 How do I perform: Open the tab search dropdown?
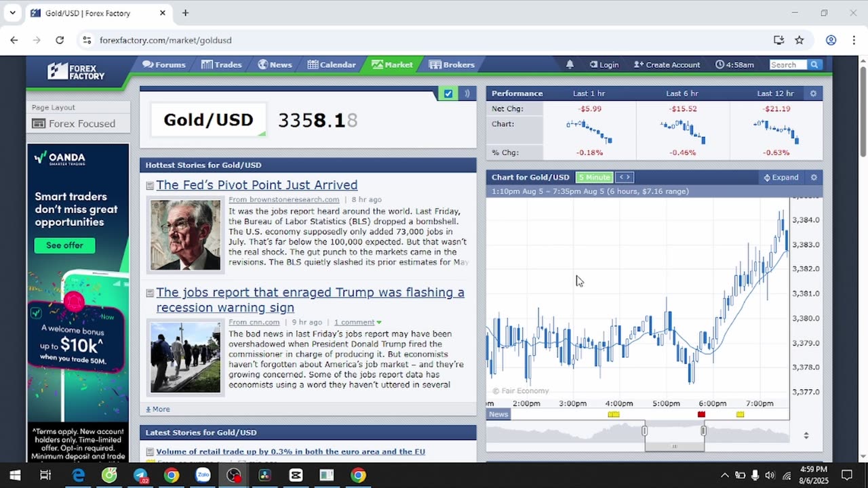(x=12, y=13)
